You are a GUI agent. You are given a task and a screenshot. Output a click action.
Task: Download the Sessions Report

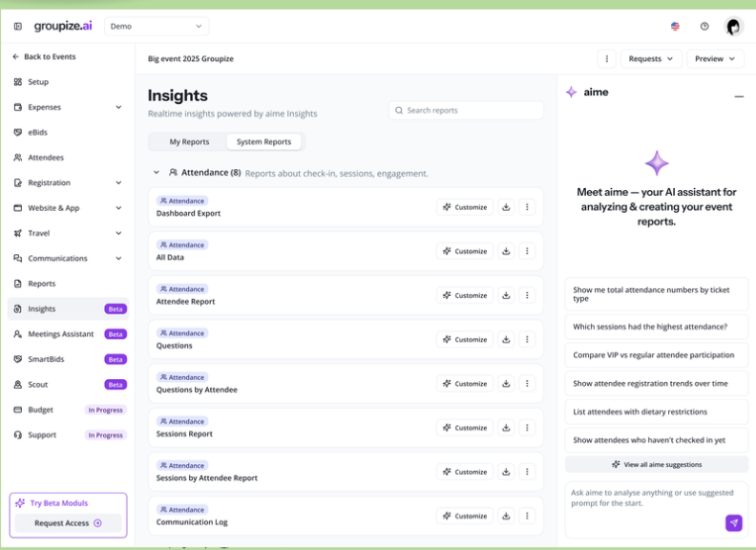pos(506,428)
